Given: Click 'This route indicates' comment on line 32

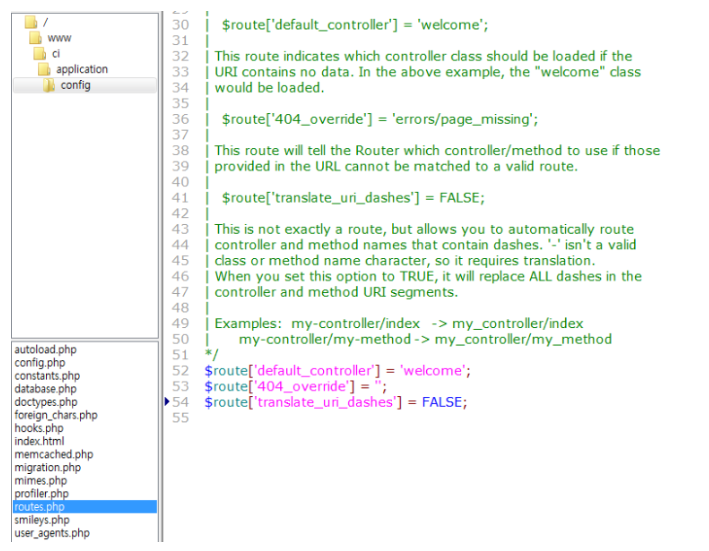Looking at the screenshot, I should click(277, 57).
